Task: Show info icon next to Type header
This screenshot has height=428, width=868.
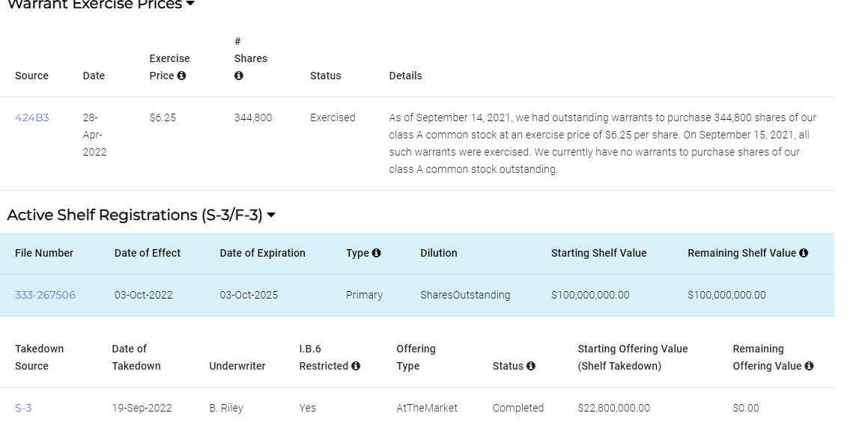Action: [377, 253]
